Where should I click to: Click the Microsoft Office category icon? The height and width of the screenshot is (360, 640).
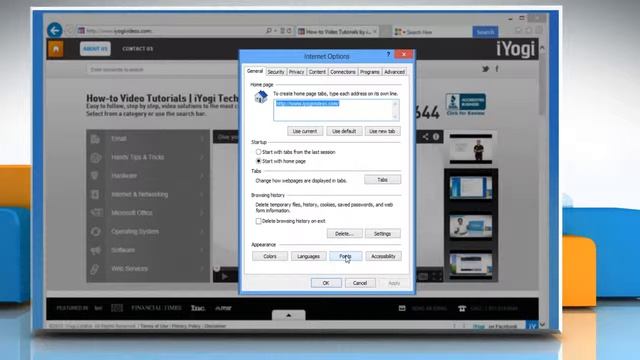point(96,213)
